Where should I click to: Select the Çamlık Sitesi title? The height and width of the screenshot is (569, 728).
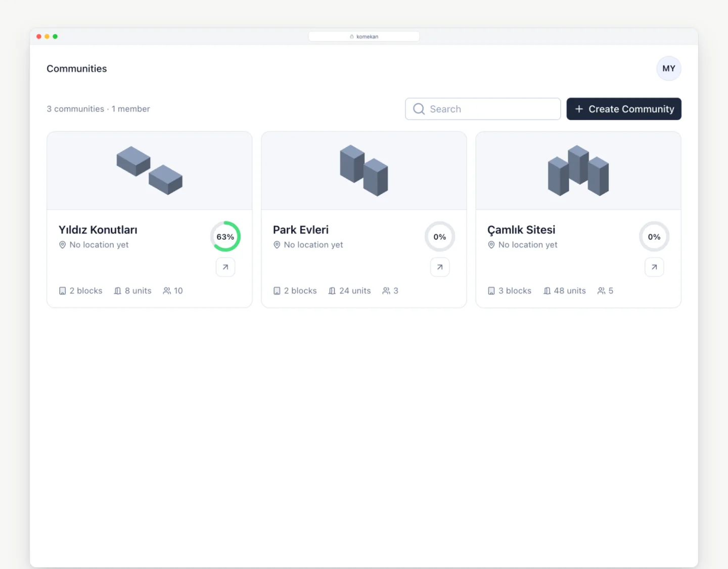pos(521,230)
